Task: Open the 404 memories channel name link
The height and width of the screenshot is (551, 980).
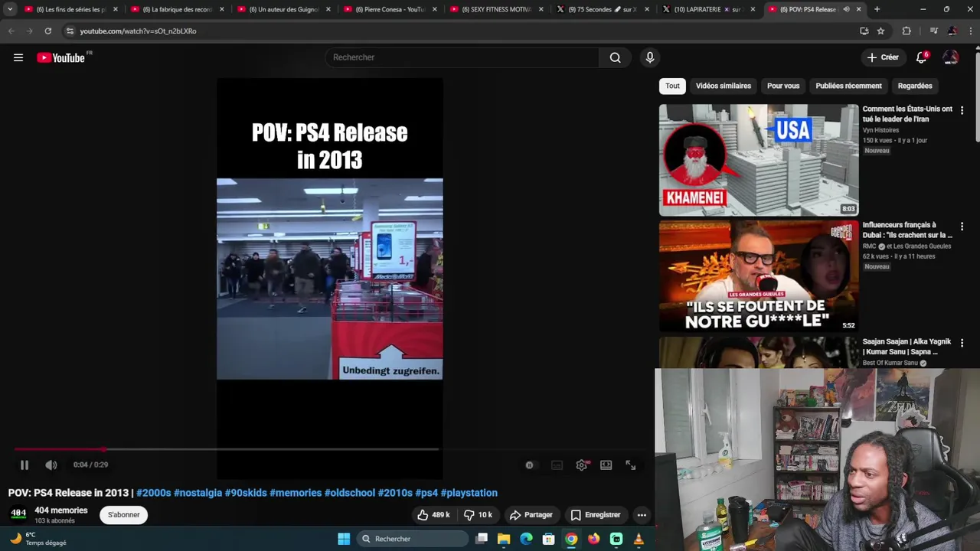Action: pos(61,510)
